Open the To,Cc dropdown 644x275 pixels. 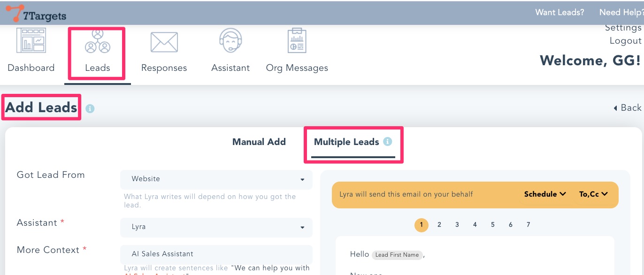593,194
